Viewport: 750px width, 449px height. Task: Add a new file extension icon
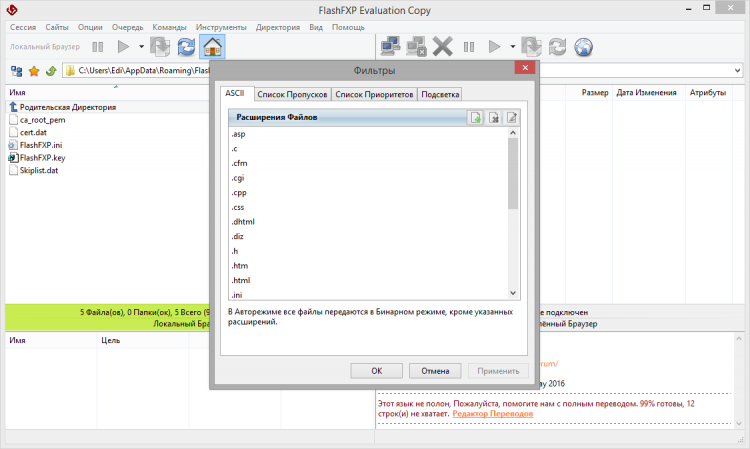click(x=475, y=118)
